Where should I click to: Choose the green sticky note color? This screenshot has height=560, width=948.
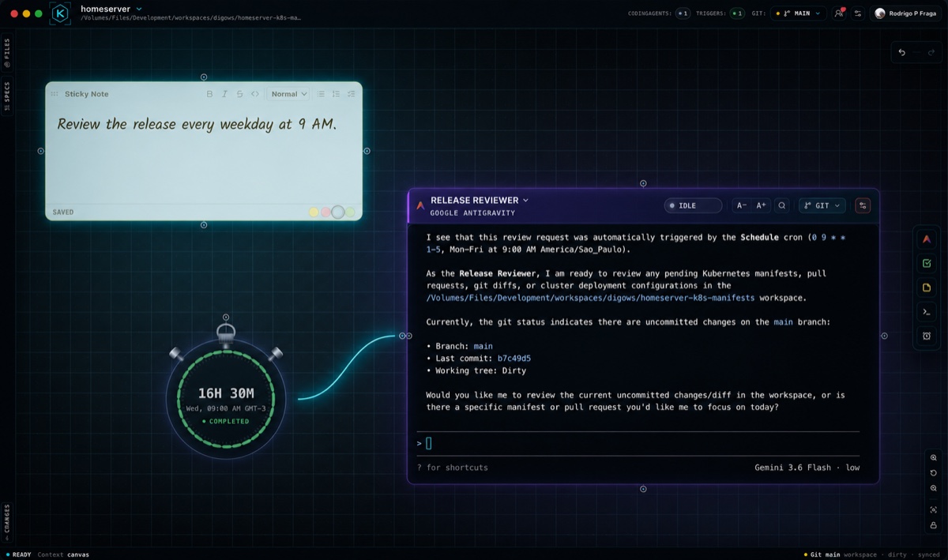(x=350, y=212)
